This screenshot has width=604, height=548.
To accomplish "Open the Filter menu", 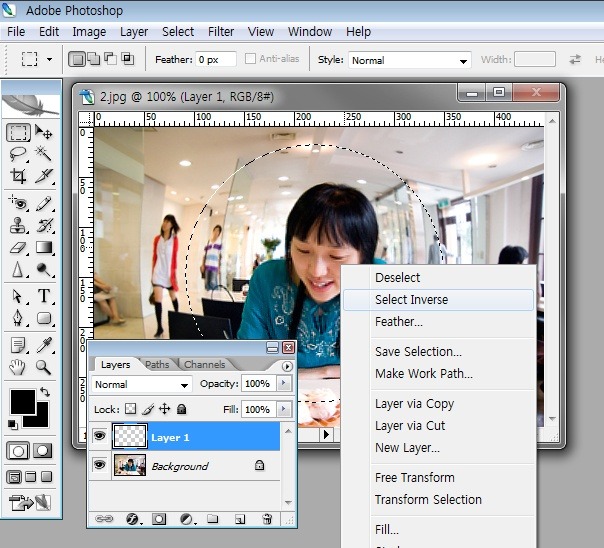I will click(221, 32).
